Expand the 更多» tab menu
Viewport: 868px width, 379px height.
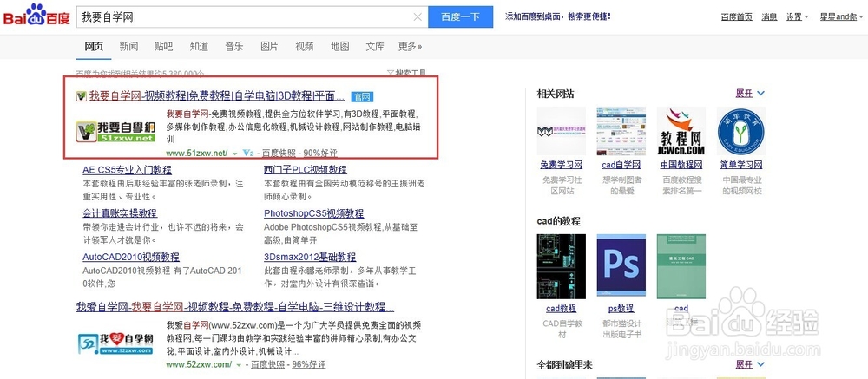pyautogui.click(x=411, y=47)
